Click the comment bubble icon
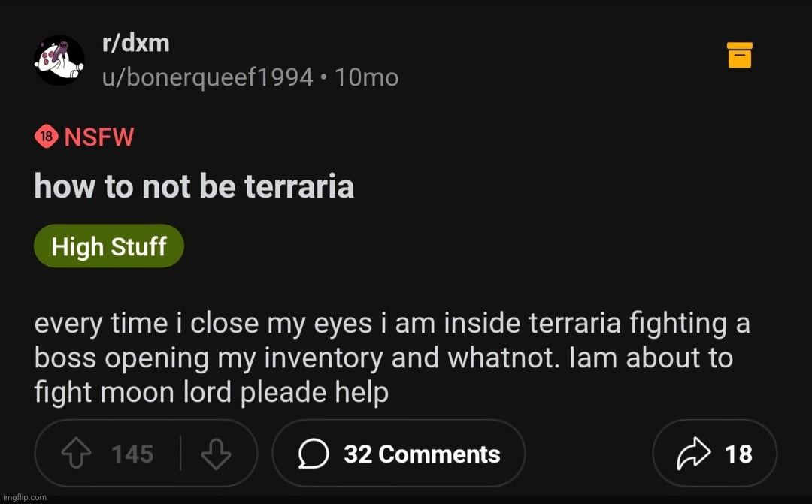The width and height of the screenshot is (812, 504). 313,454
